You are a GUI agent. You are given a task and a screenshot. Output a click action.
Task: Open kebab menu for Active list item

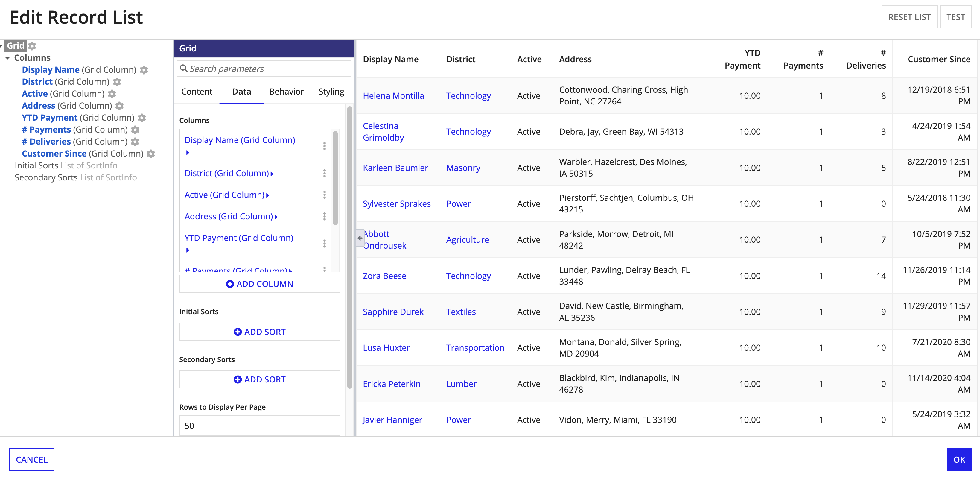click(325, 195)
